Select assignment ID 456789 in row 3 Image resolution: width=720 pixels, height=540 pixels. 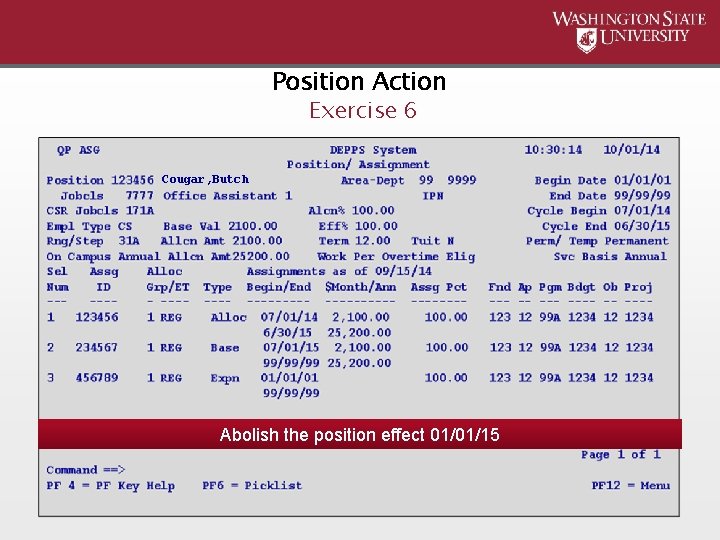pos(97,377)
